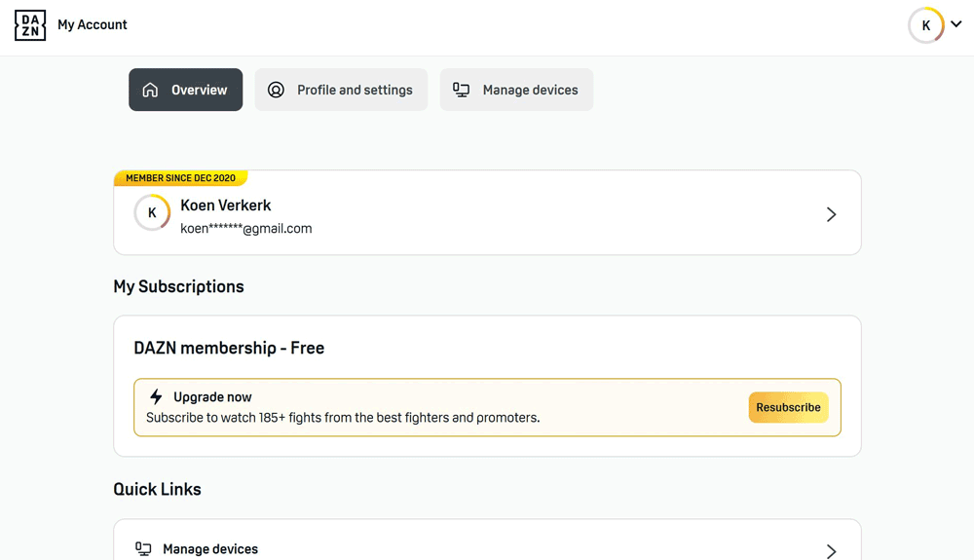Click the person icon in Profile and settings

pos(276,90)
